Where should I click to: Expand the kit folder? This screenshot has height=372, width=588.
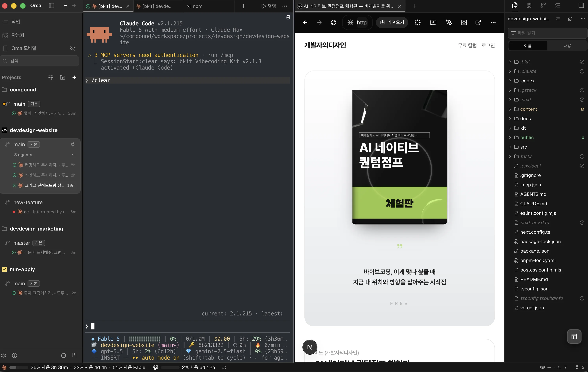point(510,128)
